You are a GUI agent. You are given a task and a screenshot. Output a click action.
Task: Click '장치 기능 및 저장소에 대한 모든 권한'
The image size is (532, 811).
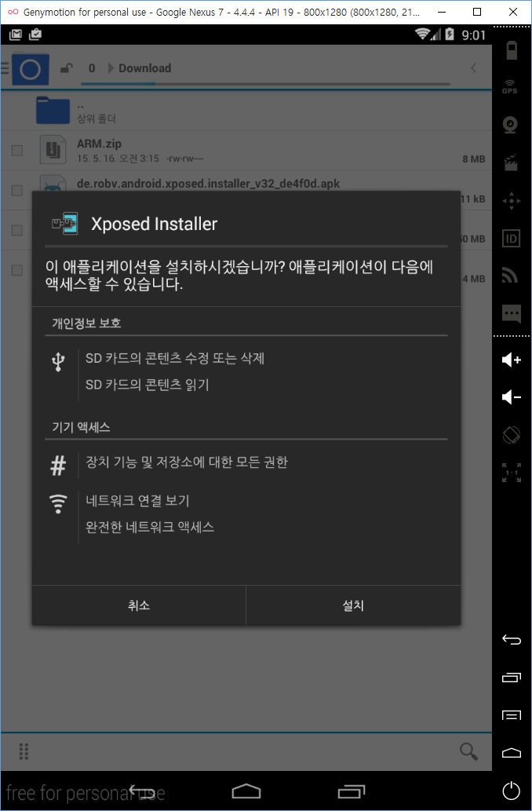[x=187, y=462]
